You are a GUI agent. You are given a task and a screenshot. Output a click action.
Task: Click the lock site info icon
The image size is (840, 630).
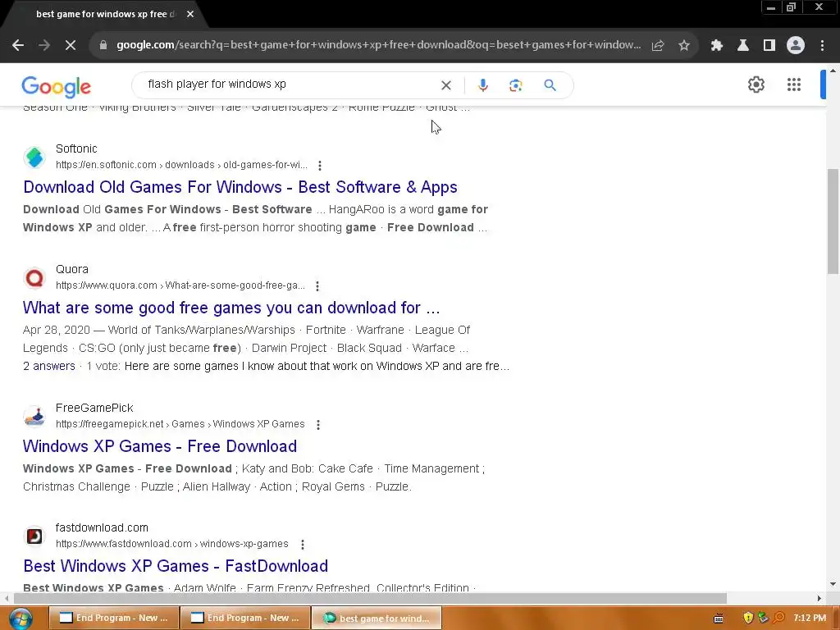click(103, 46)
